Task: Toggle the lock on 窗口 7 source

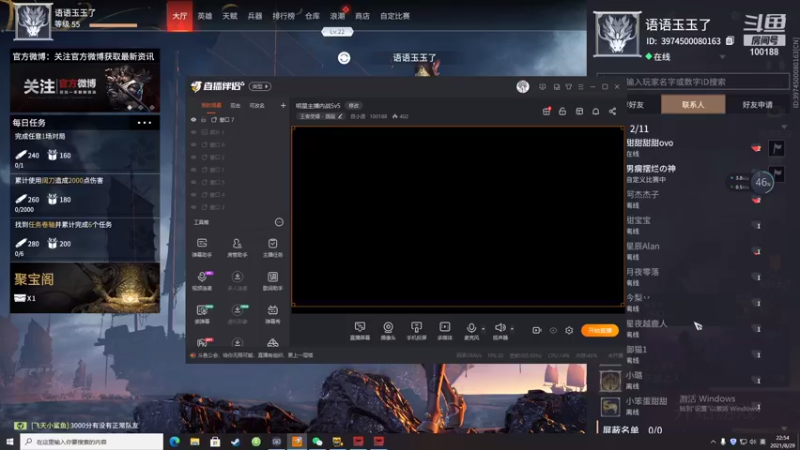Action: click(x=203, y=119)
